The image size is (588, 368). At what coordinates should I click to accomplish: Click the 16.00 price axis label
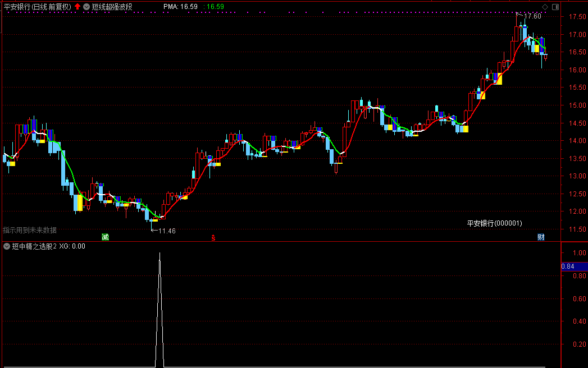577,70
